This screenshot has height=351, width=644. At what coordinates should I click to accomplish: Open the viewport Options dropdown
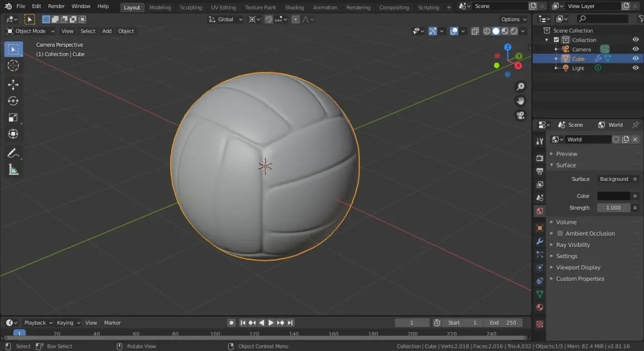(514, 19)
